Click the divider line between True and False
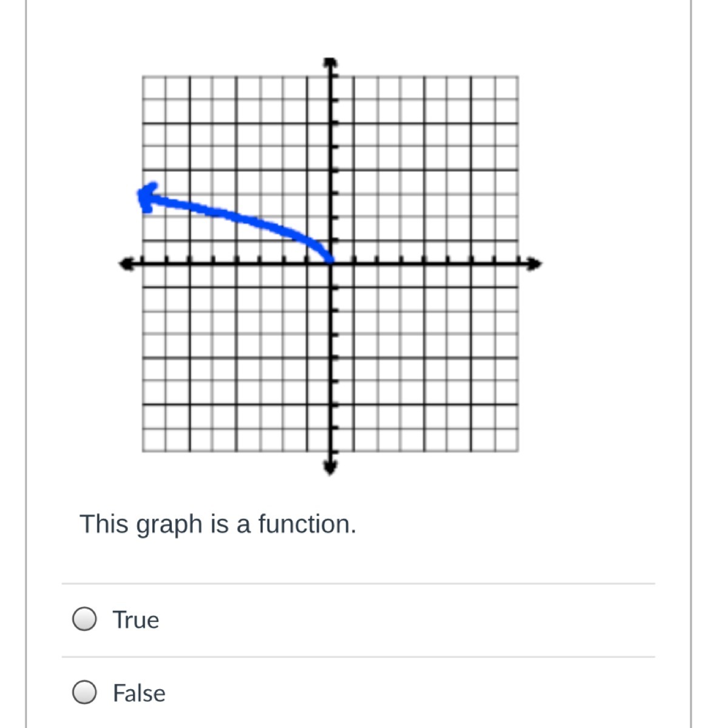The height and width of the screenshot is (728, 728). point(358,656)
